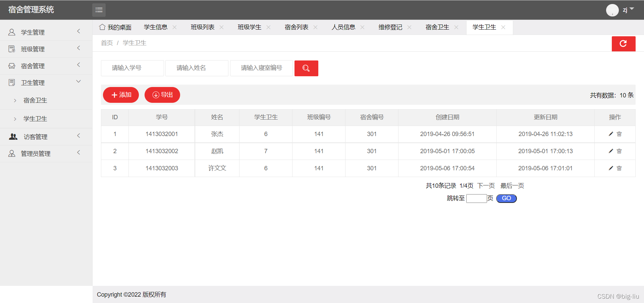Collapse the 卫生管理 menu chevron
Screen dimensions: 644x303
coord(78,82)
